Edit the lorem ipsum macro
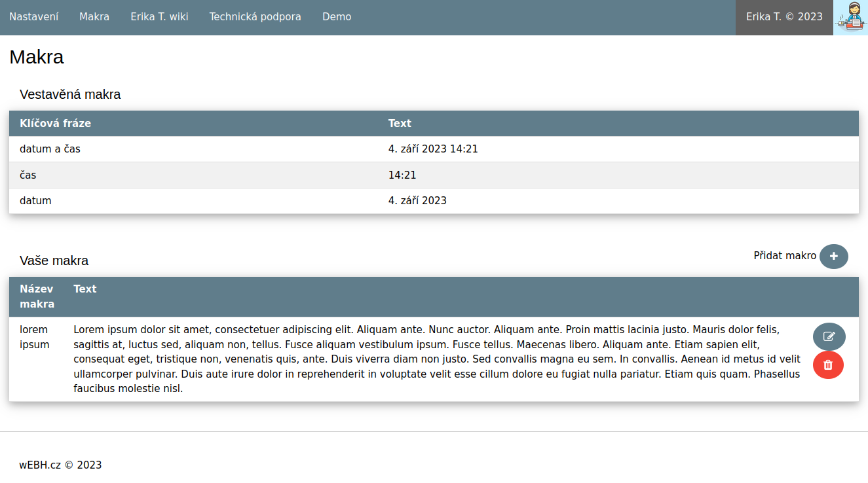The image size is (868, 483). click(x=829, y=336)
